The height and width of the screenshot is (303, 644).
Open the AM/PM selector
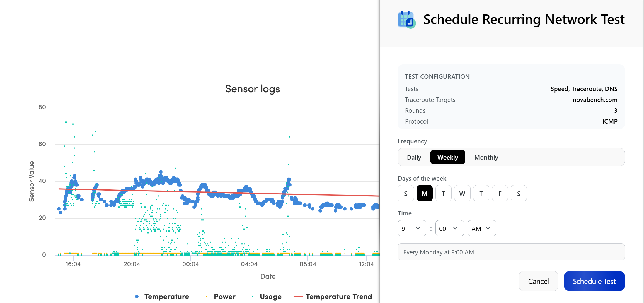click(x=481, y=228)
